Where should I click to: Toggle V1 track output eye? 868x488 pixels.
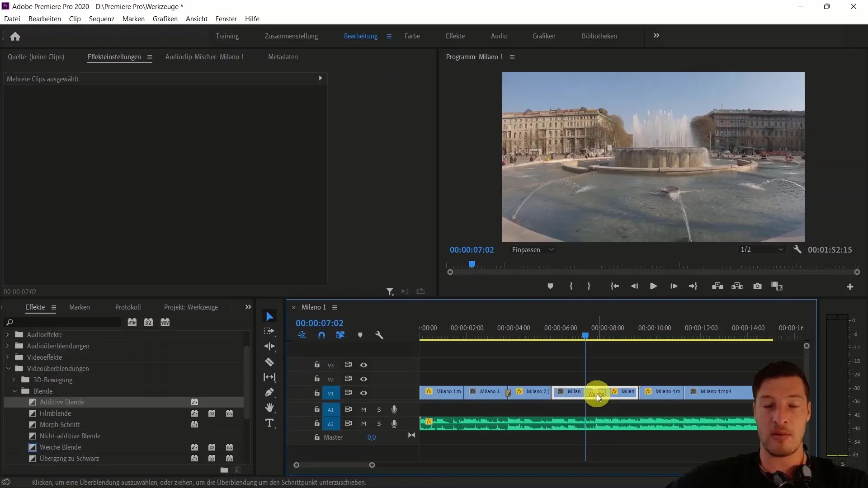(x=363, y=393)
